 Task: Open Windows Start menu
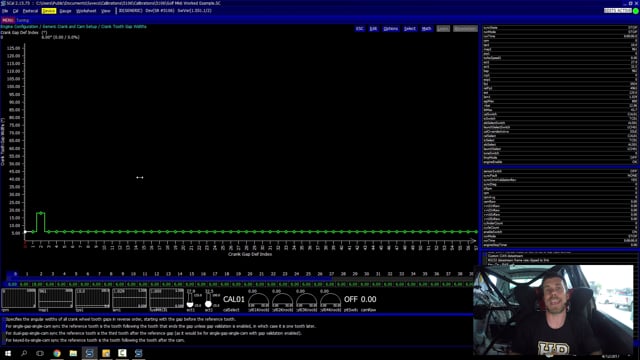coord(8,353)
